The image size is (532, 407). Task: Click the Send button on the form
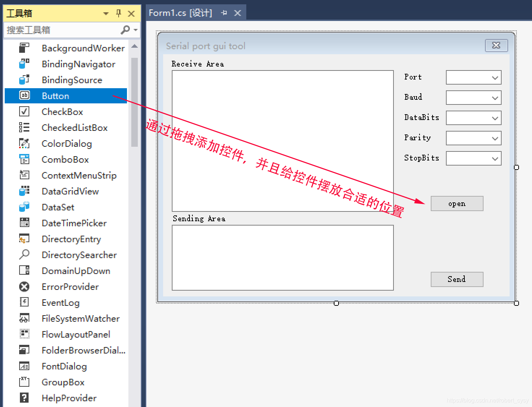457,279
